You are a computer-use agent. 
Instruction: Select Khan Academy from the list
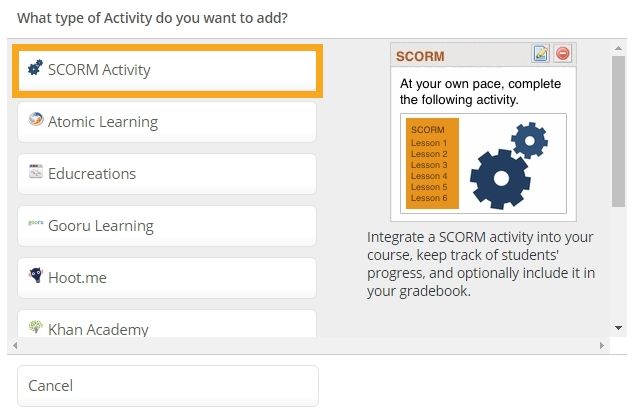pos(167,324)
